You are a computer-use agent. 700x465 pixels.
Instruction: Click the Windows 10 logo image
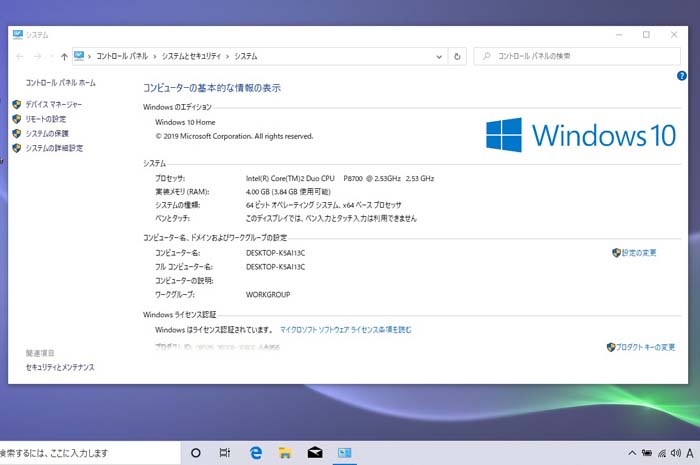[x=581, y=135]
